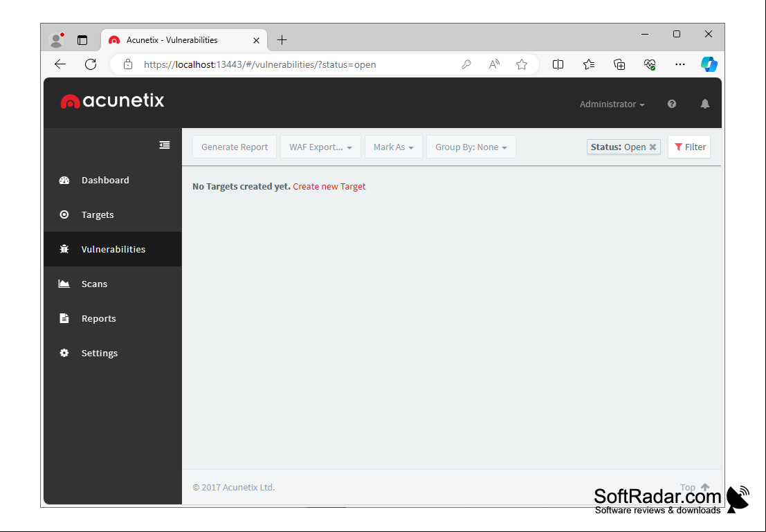Image resolution: width=766 pixels, height=532 pixels.
Task: Open the Collections icon
Action: point(619,64)
